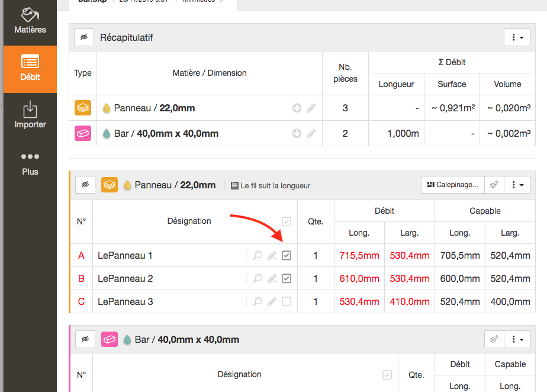Uncheck the LePanneau 1 checkbox
Screen dimensions: 547x392
[x=287, y=256]
